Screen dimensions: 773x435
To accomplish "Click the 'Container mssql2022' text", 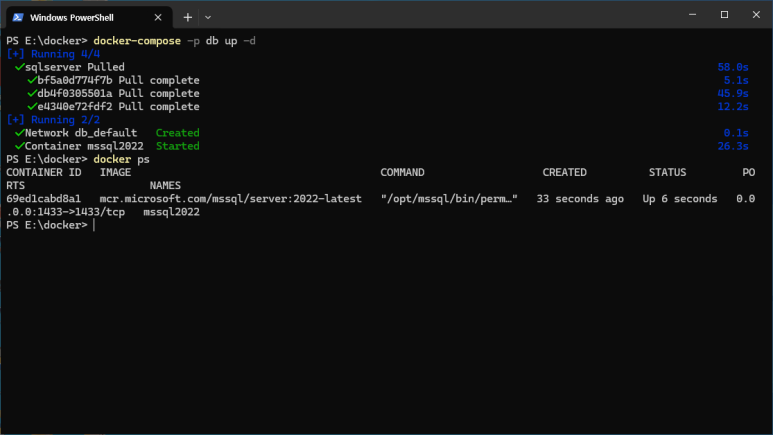I will coord(84,146).
